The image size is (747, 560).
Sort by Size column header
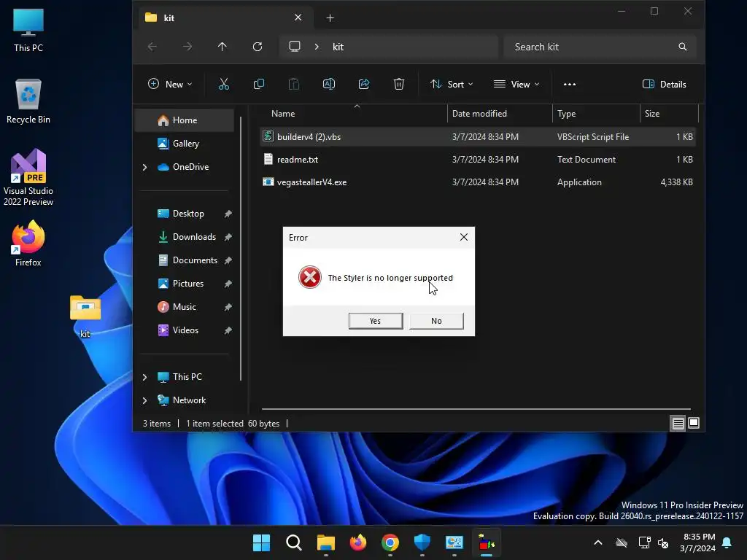[669, 113]
